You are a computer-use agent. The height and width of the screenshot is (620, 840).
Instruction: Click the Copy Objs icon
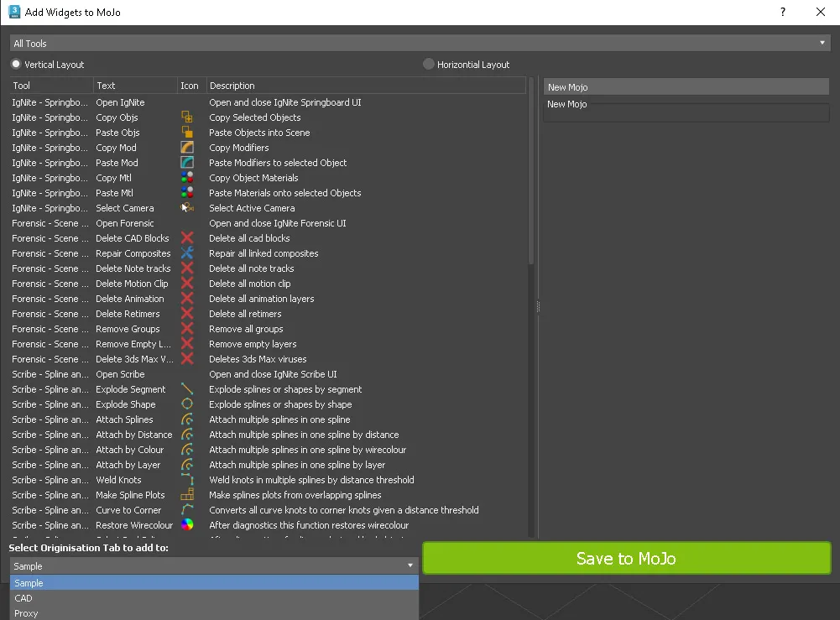pyautogui.click(x=187, y=117)
